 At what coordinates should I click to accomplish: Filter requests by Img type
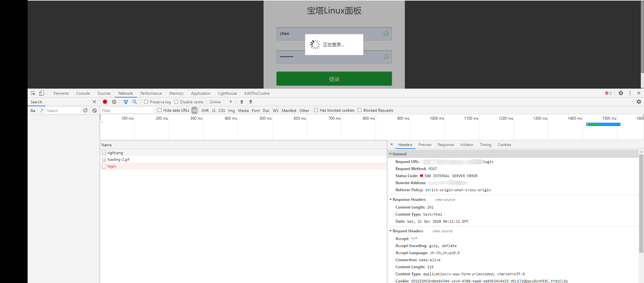[x=231, y=110]
